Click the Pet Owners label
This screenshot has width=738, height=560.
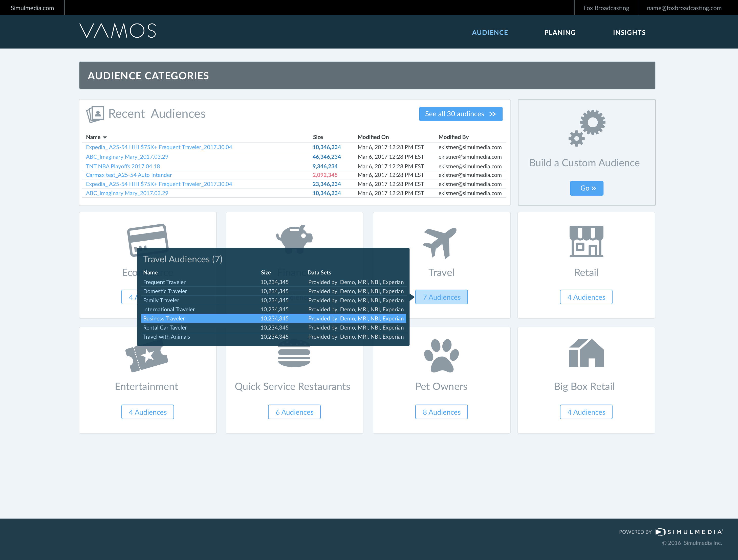tap(441, 386)
